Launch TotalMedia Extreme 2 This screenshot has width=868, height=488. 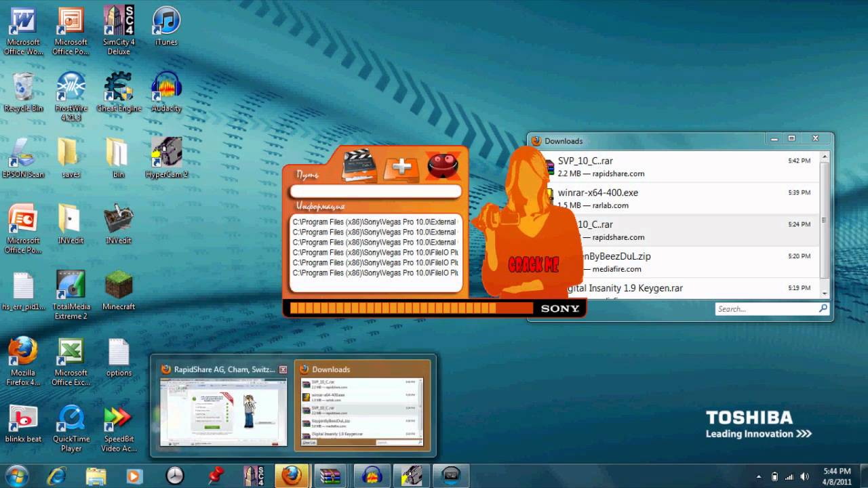(71, 296)
